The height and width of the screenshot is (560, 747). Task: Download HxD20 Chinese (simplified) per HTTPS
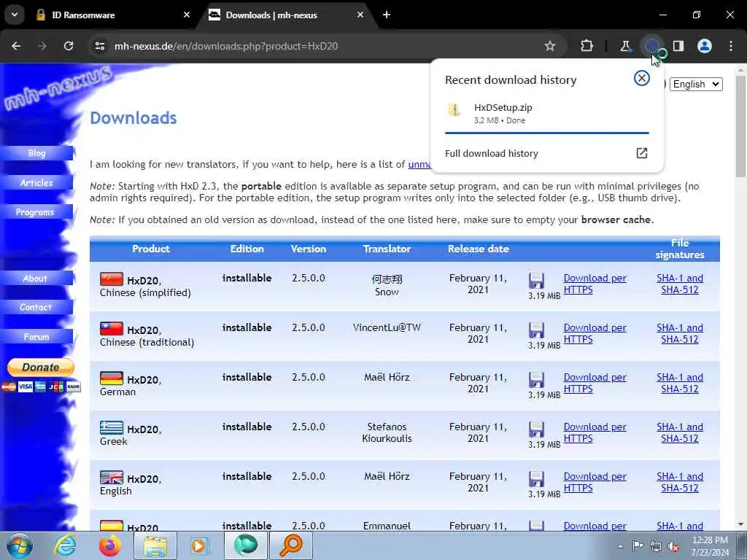(x=595, y=284)
